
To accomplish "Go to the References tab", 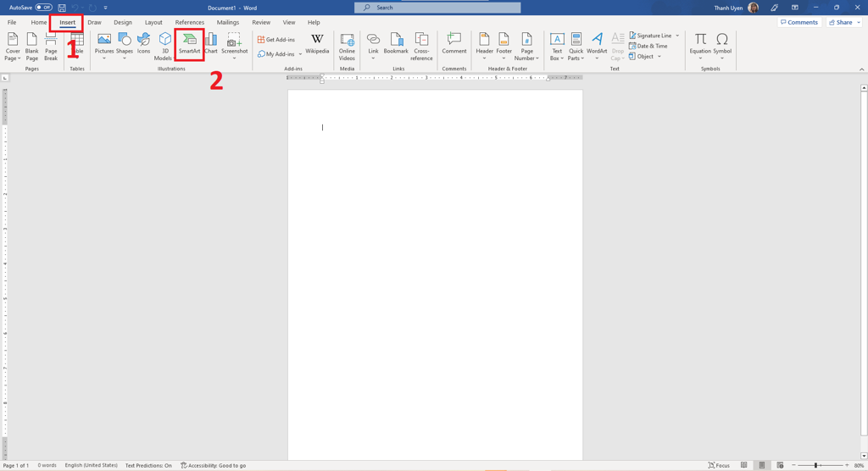I will (x=190, y=23).
